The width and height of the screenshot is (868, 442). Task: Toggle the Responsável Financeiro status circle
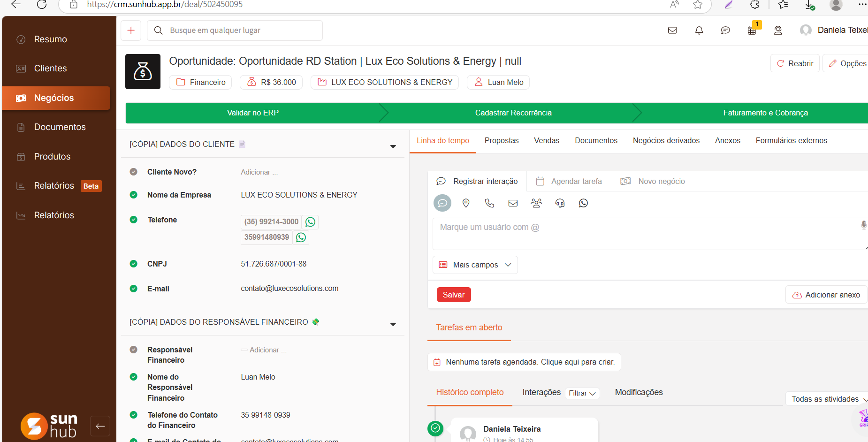click(x=134, y=350)
